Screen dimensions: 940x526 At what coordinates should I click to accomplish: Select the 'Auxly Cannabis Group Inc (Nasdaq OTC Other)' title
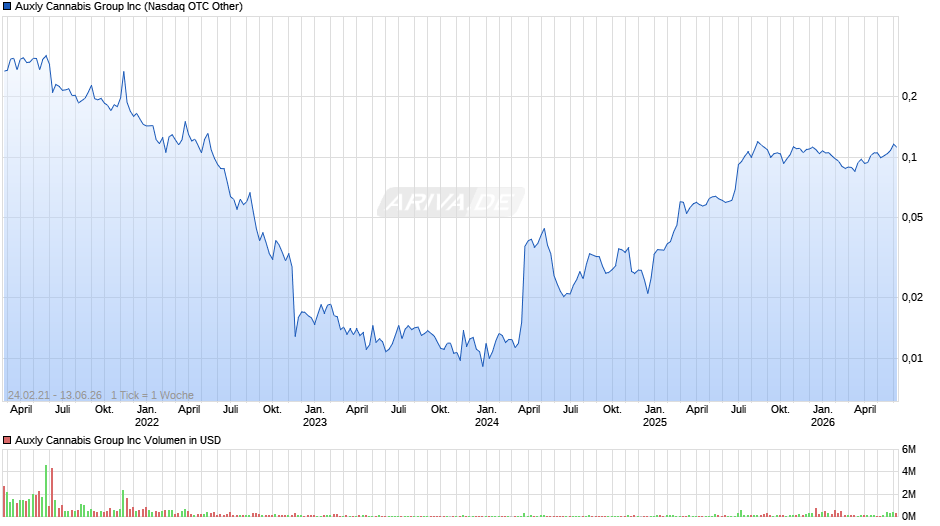tap(129, 7)
